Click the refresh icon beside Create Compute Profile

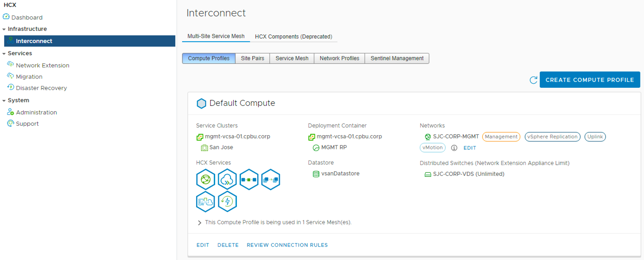tap(533, 80)
